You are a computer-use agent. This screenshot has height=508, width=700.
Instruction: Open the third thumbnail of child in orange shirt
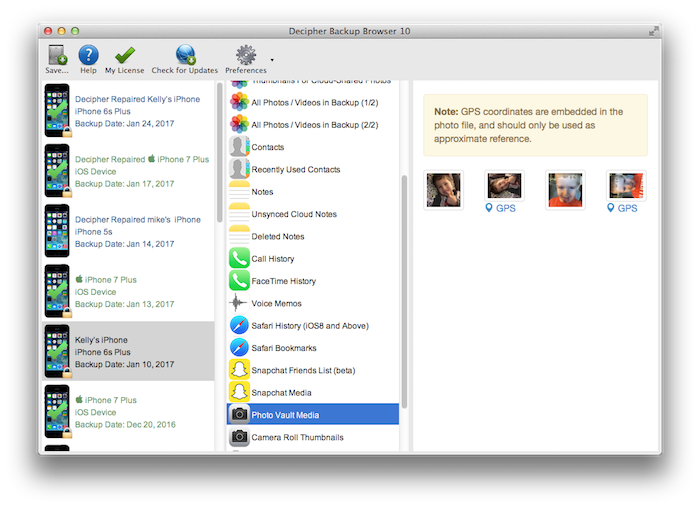tap(565, 190)
